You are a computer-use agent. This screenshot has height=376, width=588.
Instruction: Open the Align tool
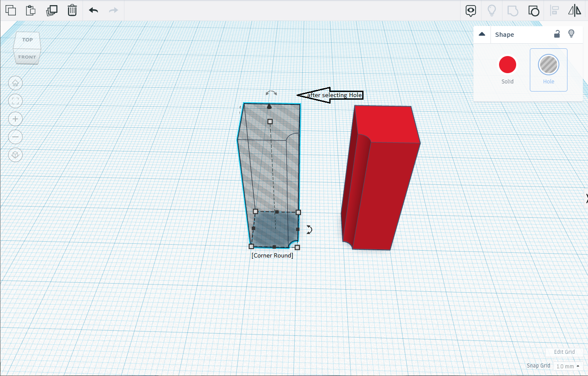click(554, 11)
